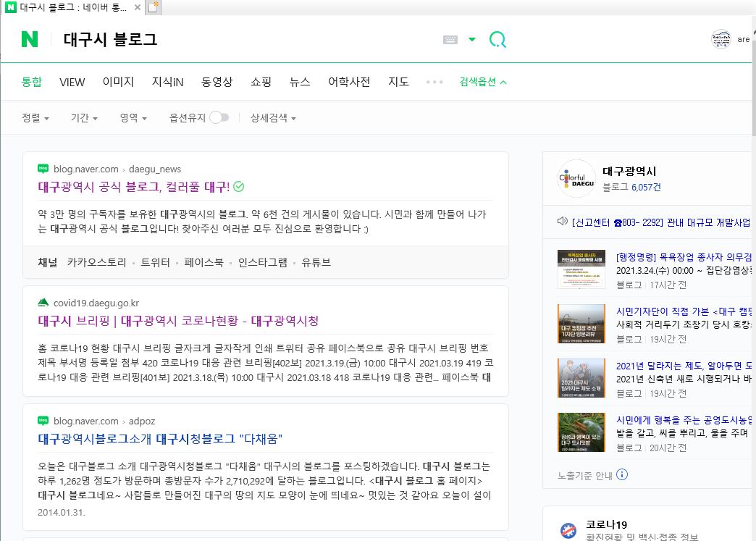Open a new browser tab
Screen dimensions: 756x541
[x=154, y=7]
